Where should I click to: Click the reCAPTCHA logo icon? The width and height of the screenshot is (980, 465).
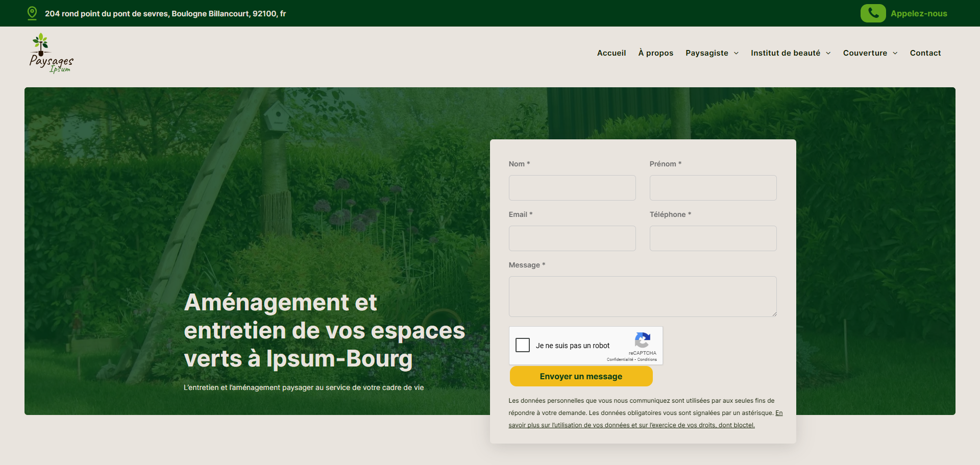[642, 340]
